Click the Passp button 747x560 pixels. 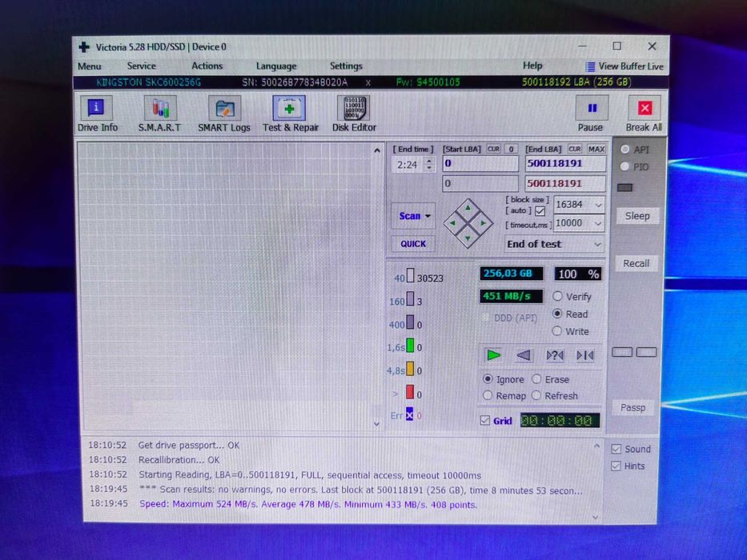coord(633,408)
